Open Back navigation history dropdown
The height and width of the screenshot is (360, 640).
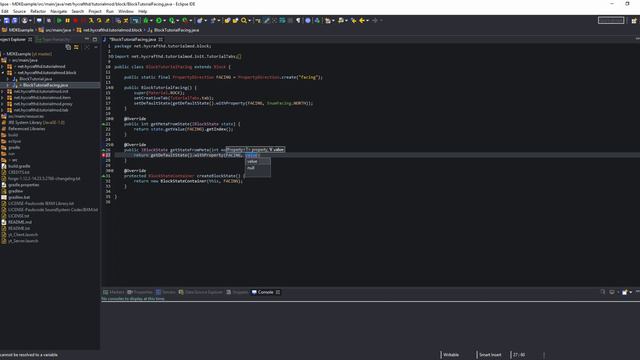(367, 20)
